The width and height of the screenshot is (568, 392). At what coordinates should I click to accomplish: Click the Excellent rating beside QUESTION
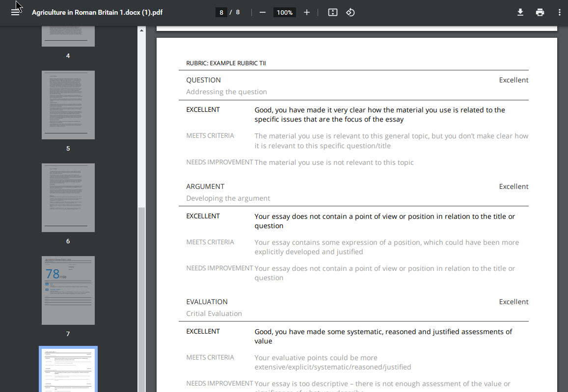point(514,79)
